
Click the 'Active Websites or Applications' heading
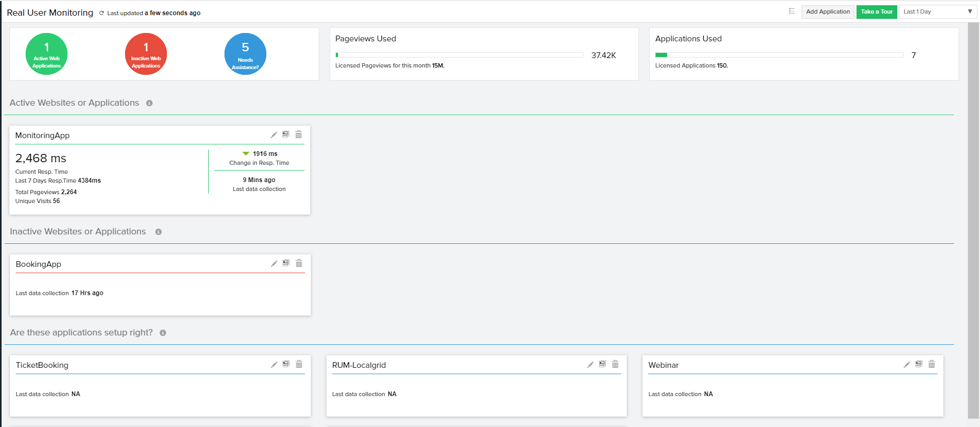click(x=74, y=103)
